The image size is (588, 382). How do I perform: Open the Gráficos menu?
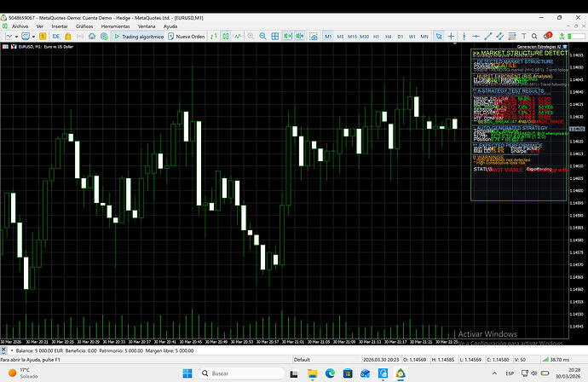[x=84, y=26]
